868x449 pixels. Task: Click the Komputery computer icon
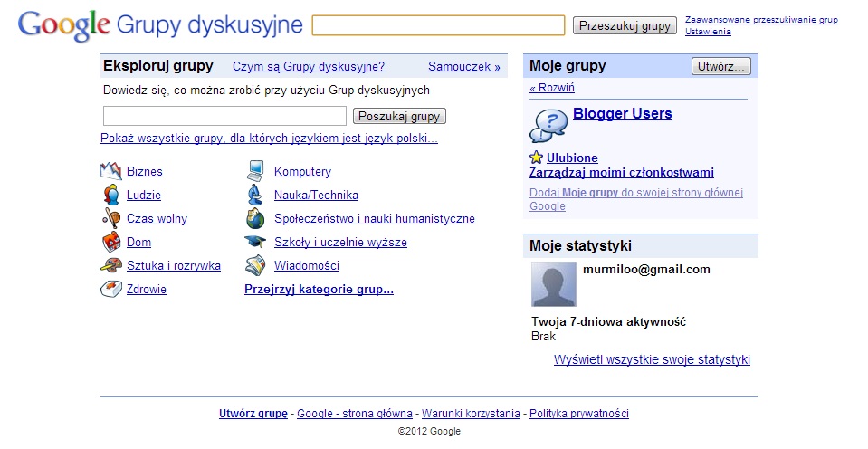tap(256, 171)
